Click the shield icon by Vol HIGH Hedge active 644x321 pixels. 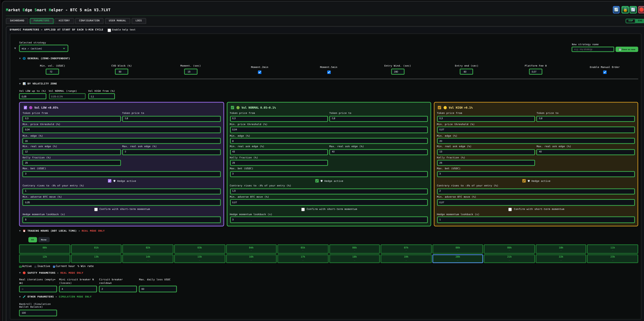(x=528, y=181)
